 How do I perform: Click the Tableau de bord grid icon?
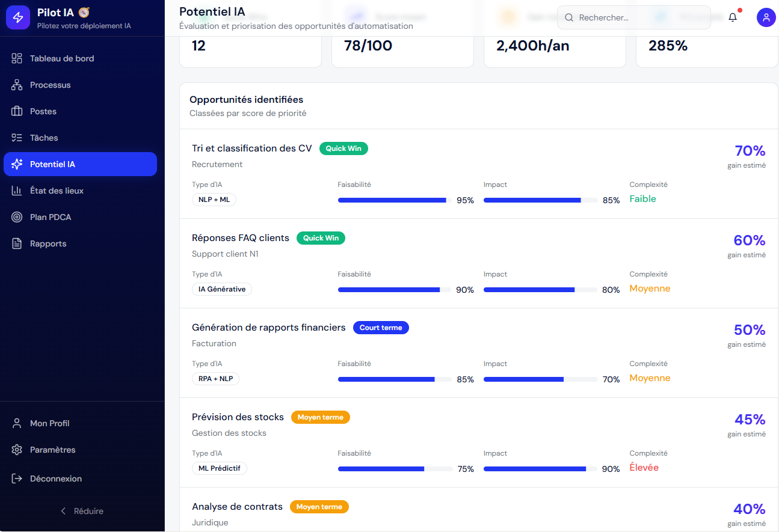tap(17, 58)
